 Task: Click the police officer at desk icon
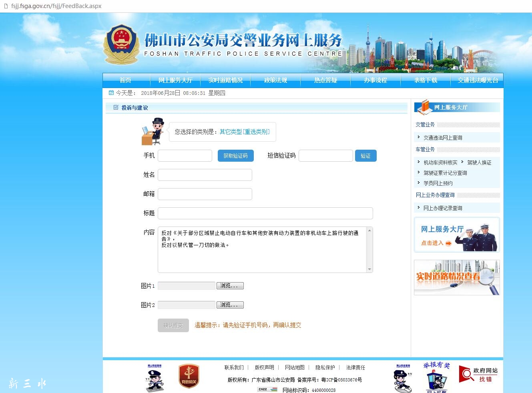153,131
